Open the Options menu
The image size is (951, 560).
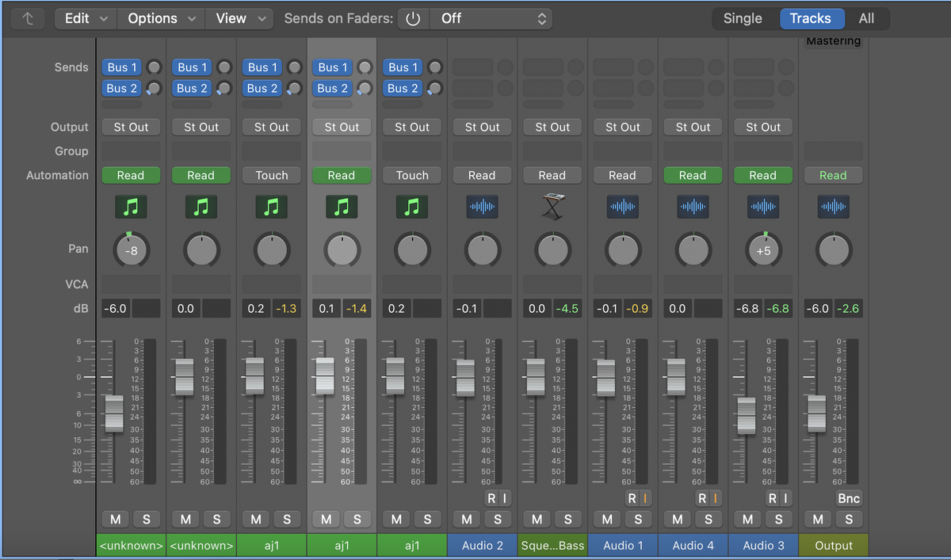coord(161,18)
